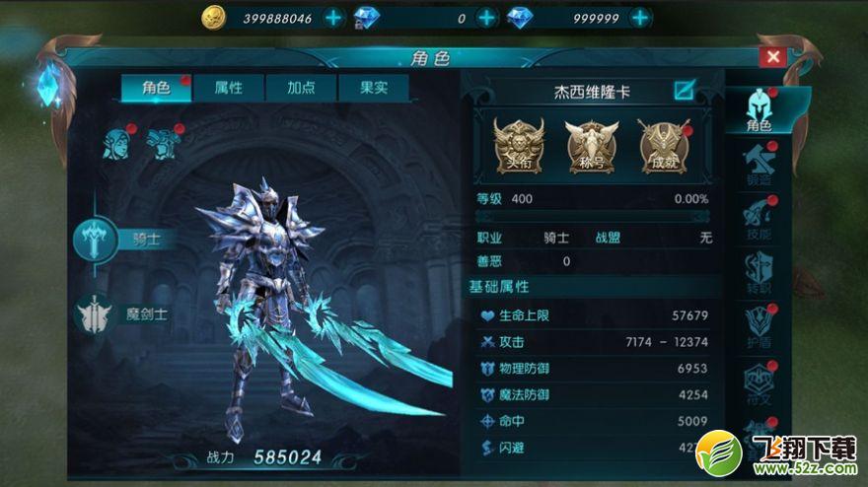Open the 成就 achievements badge
868x487 pixels.
click(x=664, y=145)
